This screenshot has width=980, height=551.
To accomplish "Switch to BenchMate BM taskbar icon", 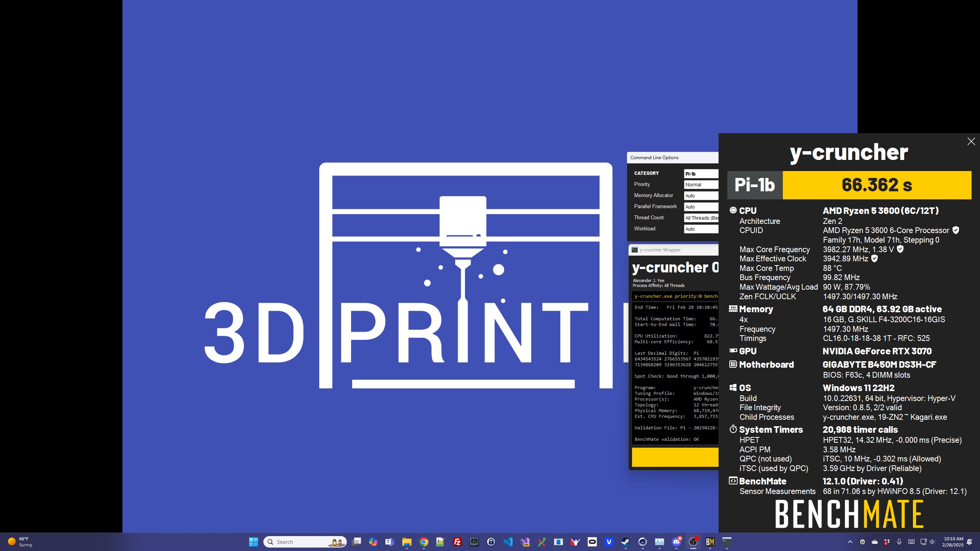I will click(x=710, y=542).
